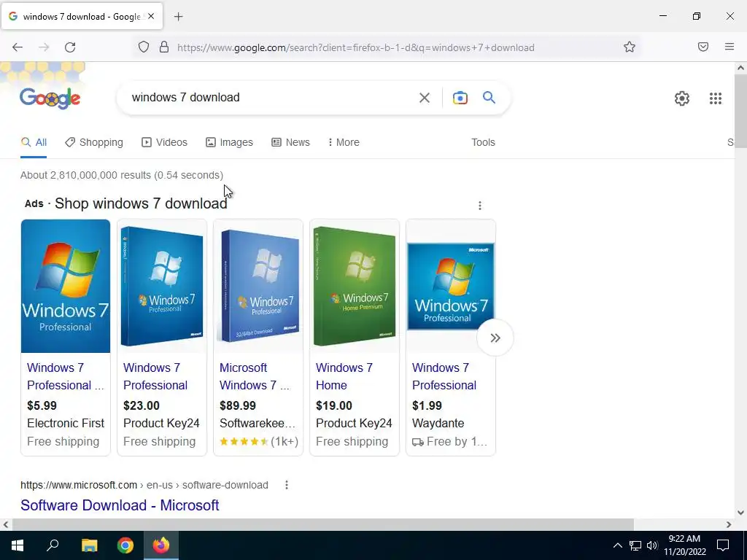Switch to the Shopping tab
This screenshot has height=560, width=747.
click(94, 142)
